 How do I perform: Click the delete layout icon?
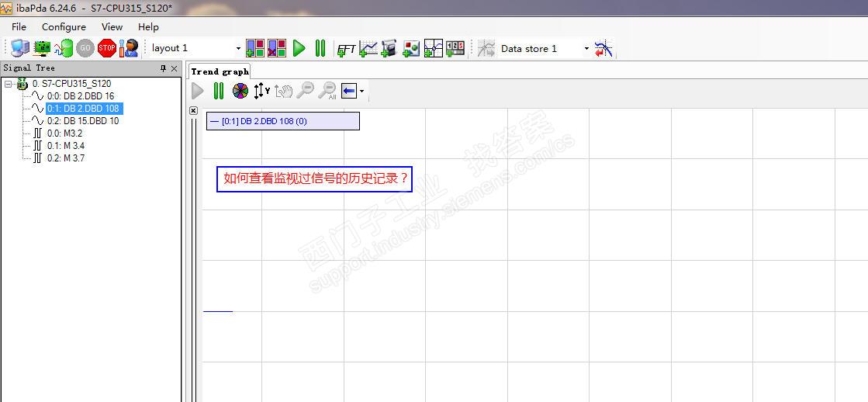pos(277,48)
